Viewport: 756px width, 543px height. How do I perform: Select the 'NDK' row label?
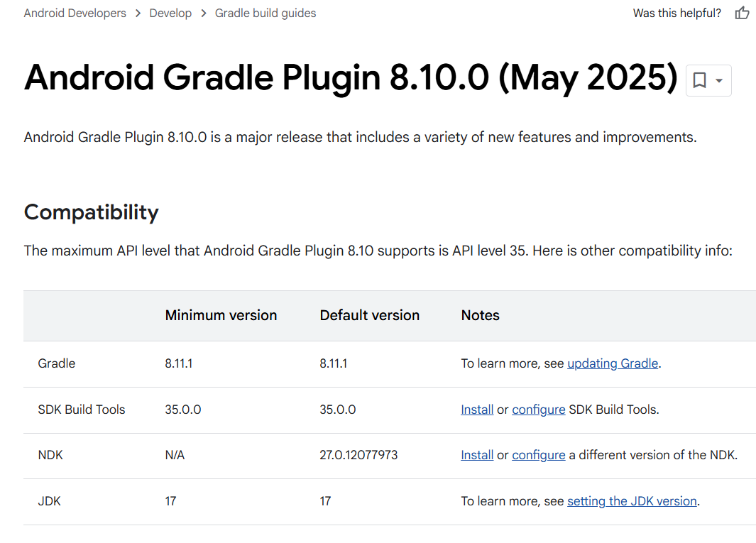(50, 455)
